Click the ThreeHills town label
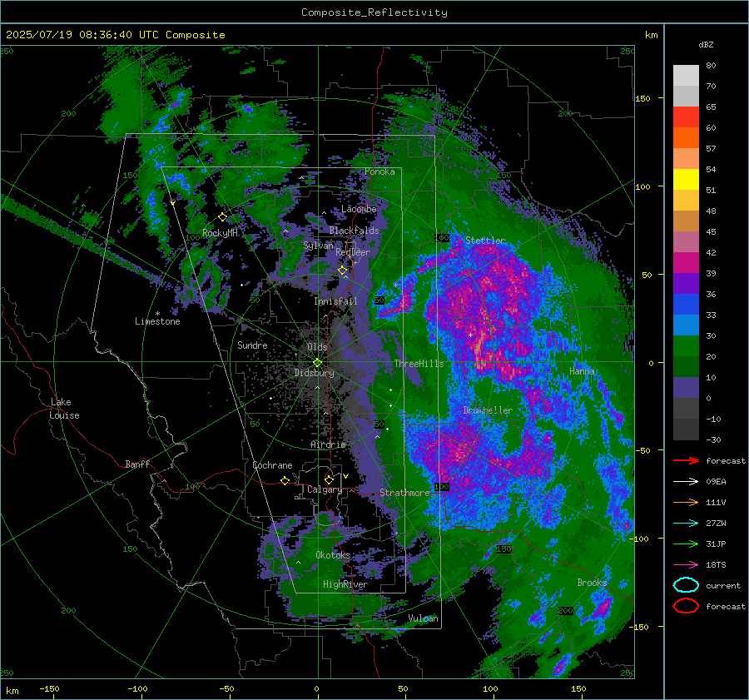This screenshot has width=749, height=700. [419, 364]
